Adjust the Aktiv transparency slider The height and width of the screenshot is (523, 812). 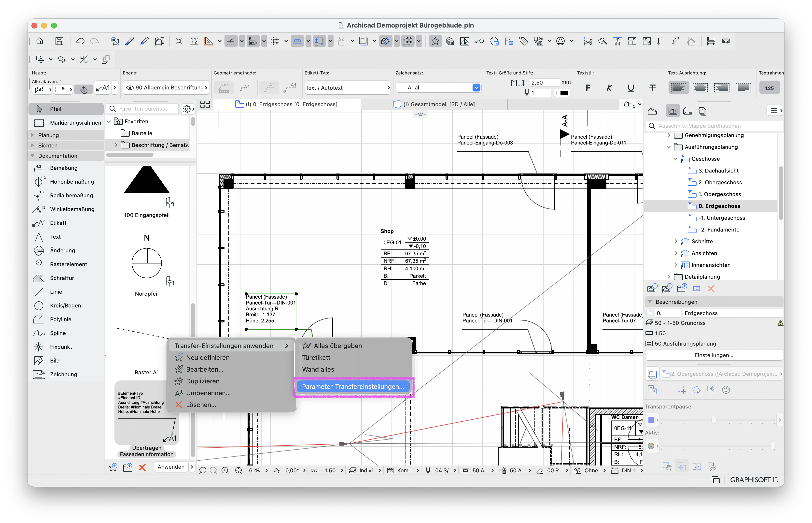tap(773, 446)
